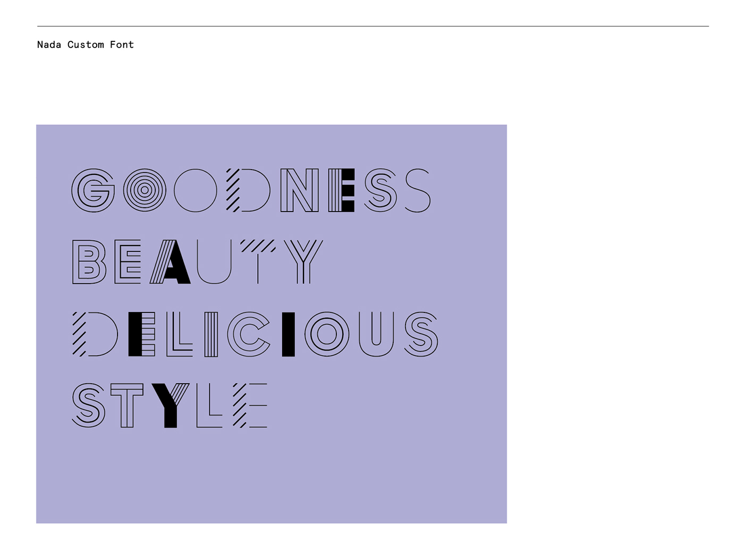Click the letter C in DELICIOUS

point(249,334)
